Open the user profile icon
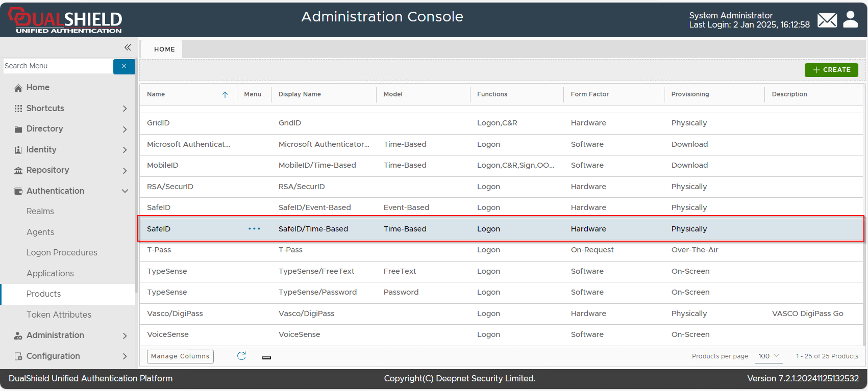 point(850,20)
